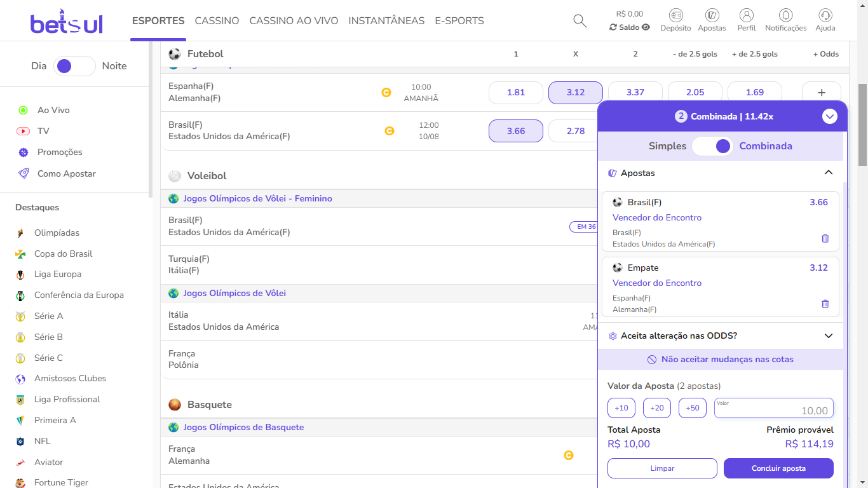Screen dimensions: 868x488
Task: Delete the Empate bet with trash icon
Action: 825,304
